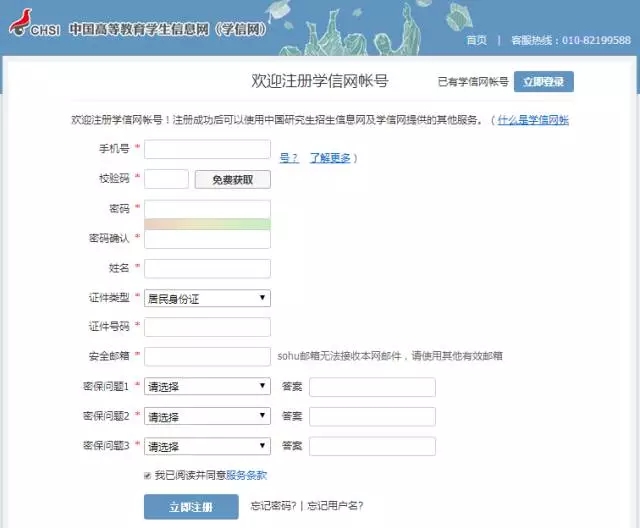
Task: Click the 安全邮箱 email field
Action: tap(208, 356)
